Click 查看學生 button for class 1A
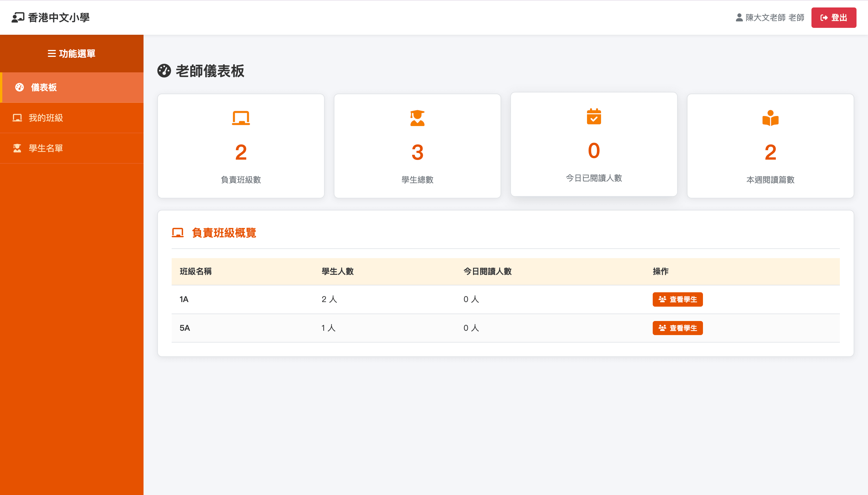The height and width of the screenshot is (495, 868). 677,299
